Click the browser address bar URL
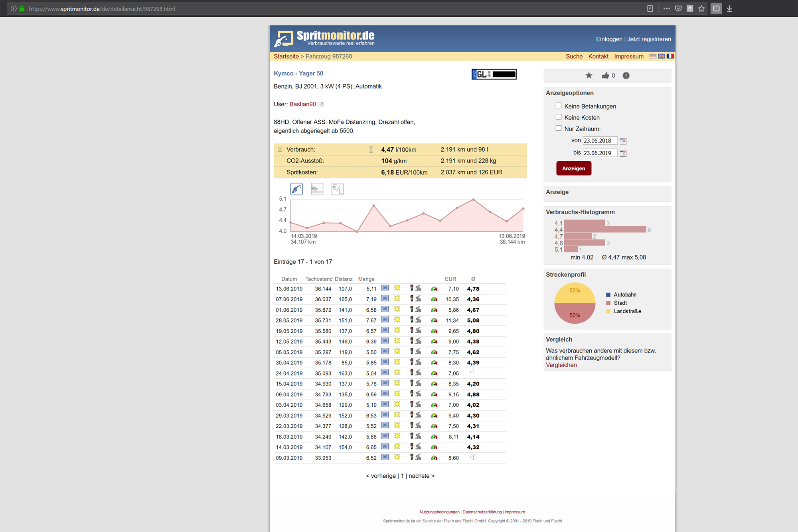Viewport: 798px width, 532px height. (x=102, y=9)
